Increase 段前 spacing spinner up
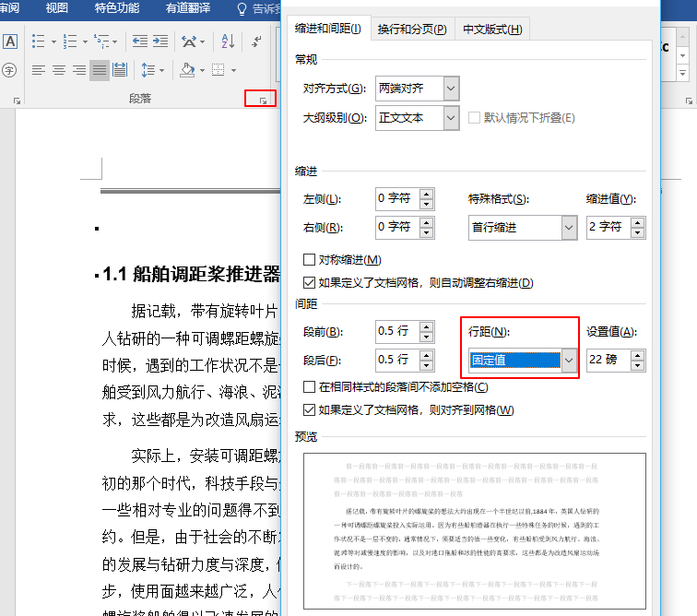The image size is (697, 616). pos(426,326)
